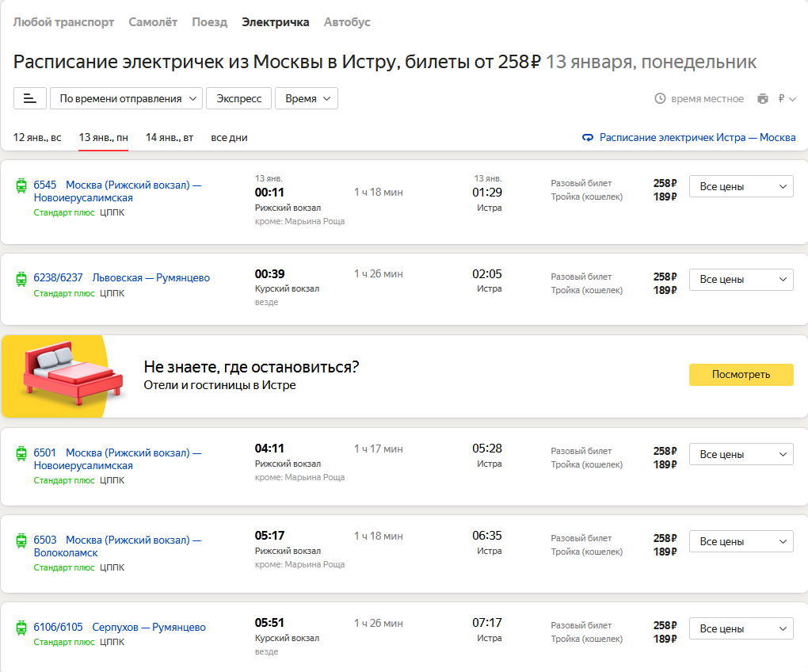Switch to Любой транспорт tab
808x672 pixels.
point(63,22)
